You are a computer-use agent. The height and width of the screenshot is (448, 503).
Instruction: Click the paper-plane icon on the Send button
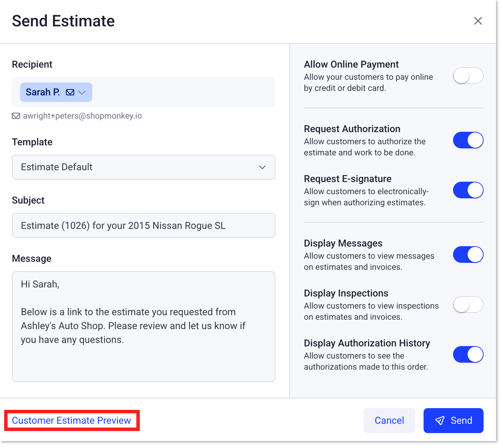(x=440, y=420)
